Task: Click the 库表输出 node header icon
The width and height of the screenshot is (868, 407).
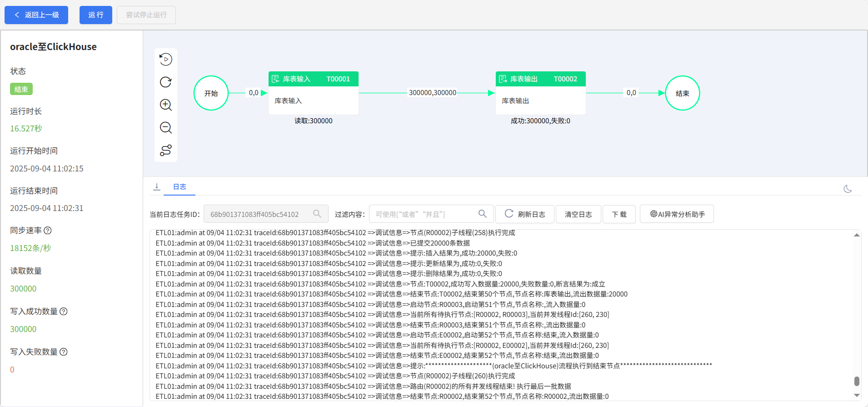Action: [x=503, y=79]
